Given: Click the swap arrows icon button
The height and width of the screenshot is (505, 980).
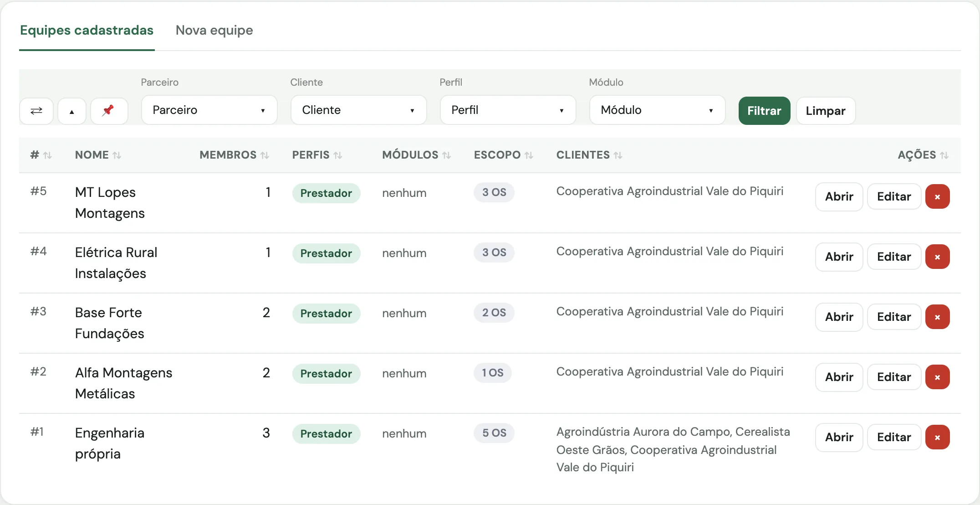Looking at the screenshot, I should pos(36,111).
